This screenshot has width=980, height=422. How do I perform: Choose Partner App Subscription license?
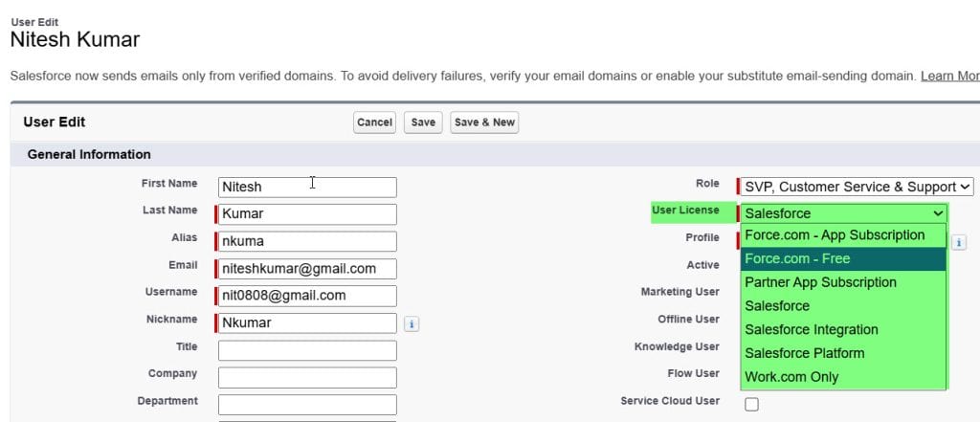(x=843, y=282)
